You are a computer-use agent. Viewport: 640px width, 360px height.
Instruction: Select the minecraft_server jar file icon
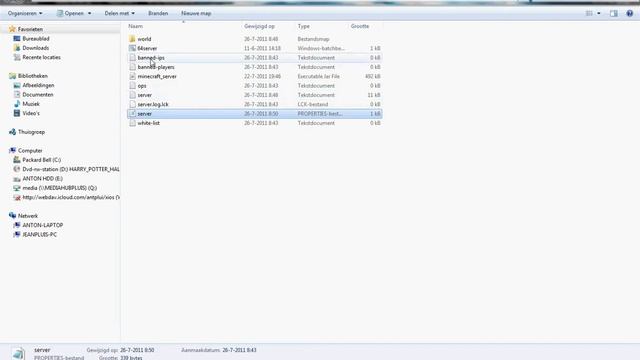[x=132, y=76]
